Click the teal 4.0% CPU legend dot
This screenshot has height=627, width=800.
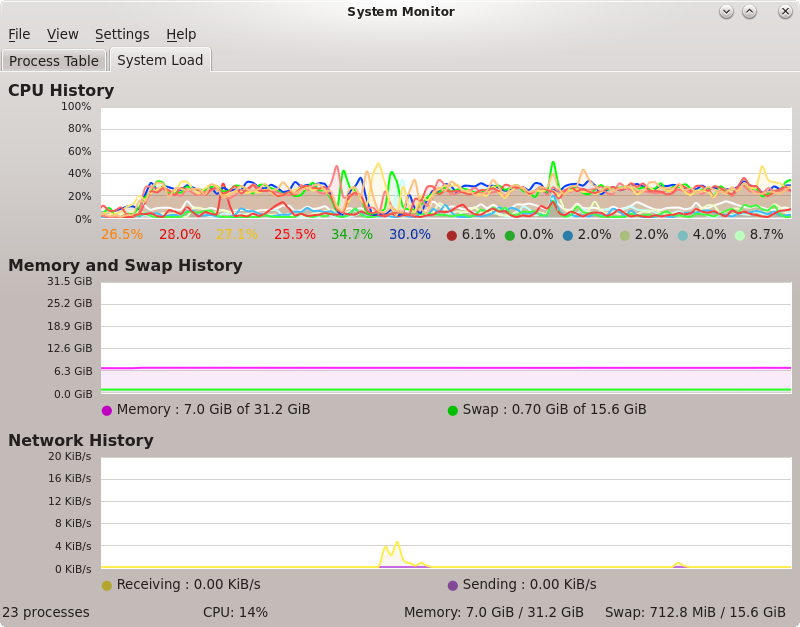click(x=683, y=236)
